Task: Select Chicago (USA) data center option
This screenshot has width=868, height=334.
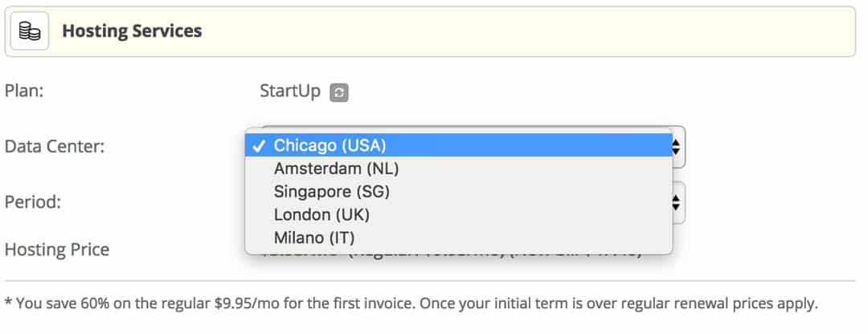Action: click(330, 145)
